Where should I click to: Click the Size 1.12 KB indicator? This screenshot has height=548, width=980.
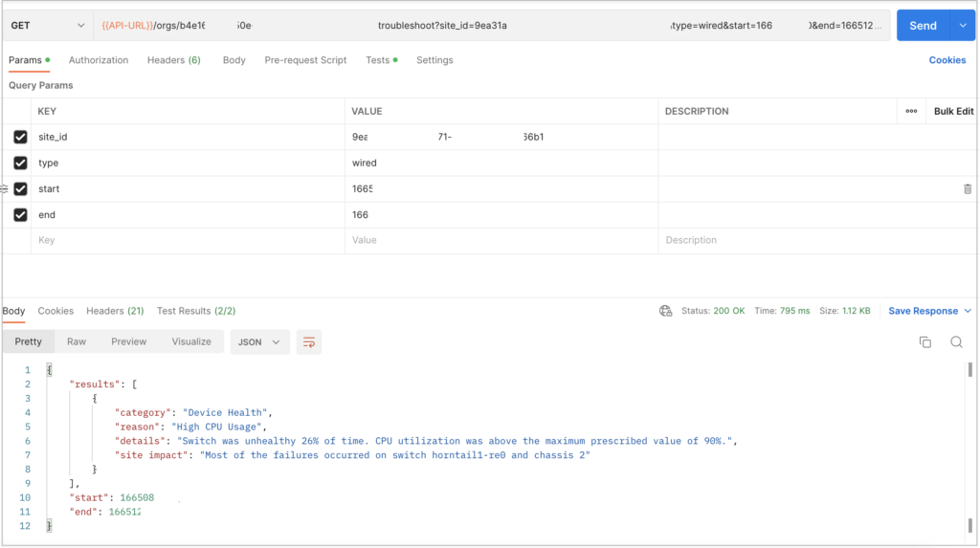coord(844,311)
